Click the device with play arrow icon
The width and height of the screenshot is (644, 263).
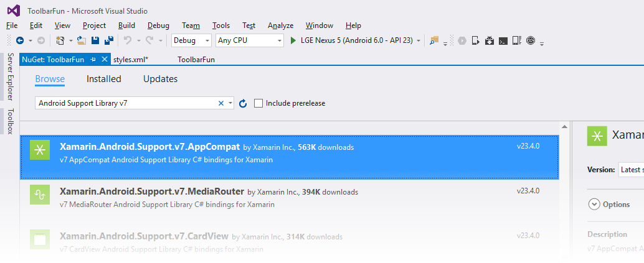[x=476, y=40]
